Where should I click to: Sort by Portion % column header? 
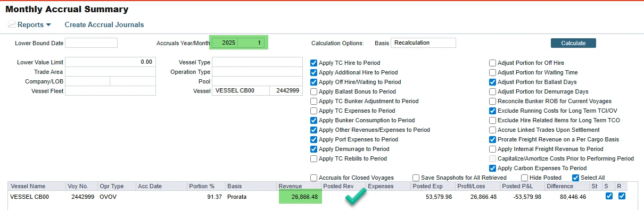206,186
